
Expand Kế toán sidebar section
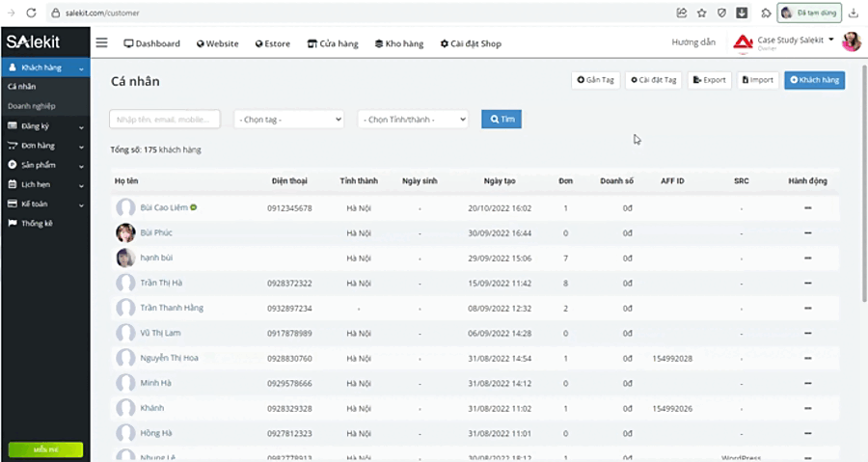[45, 204]
